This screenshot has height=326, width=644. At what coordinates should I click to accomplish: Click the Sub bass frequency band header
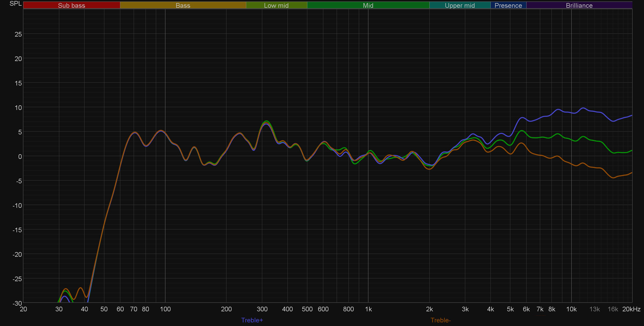click(71, 5)
